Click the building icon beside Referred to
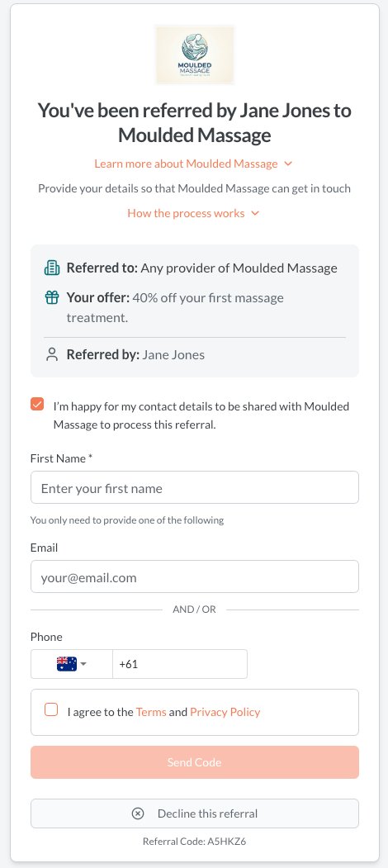 tap(51, 268)
